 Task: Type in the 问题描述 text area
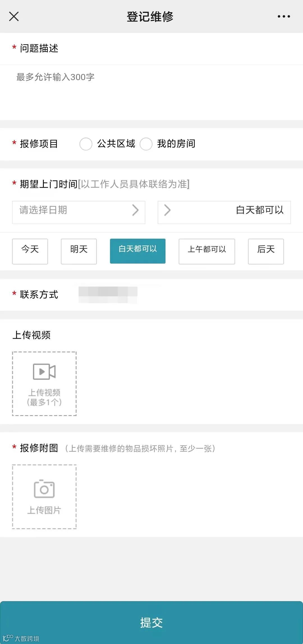pyautogui.click(x=151, y=92)
